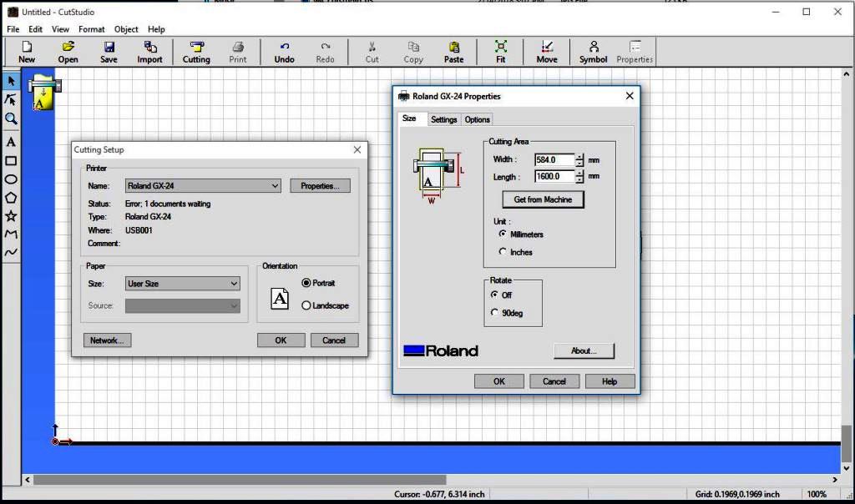Image resolution: width=855 pixels, height=504 pixels.
Task: Fit view using the Fit icon
Action: click(501, 53)
